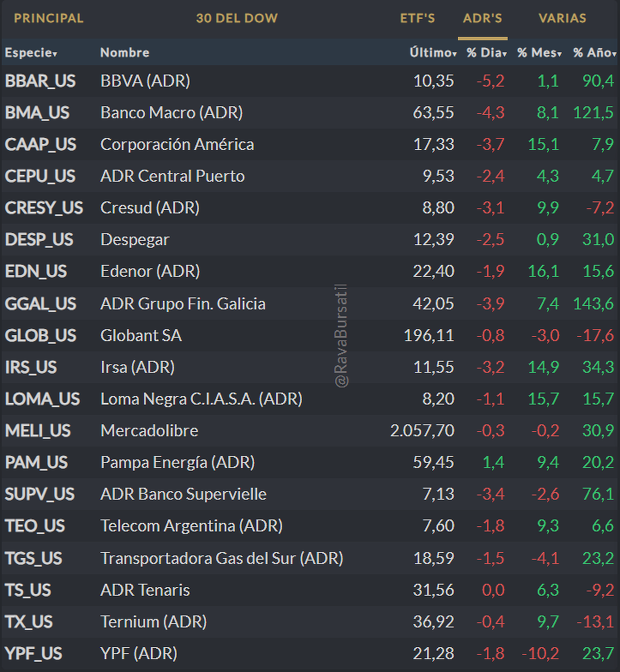Go to the VARIAS tab
This screenshot has width=620, height=672.
[x=562, y=18]
